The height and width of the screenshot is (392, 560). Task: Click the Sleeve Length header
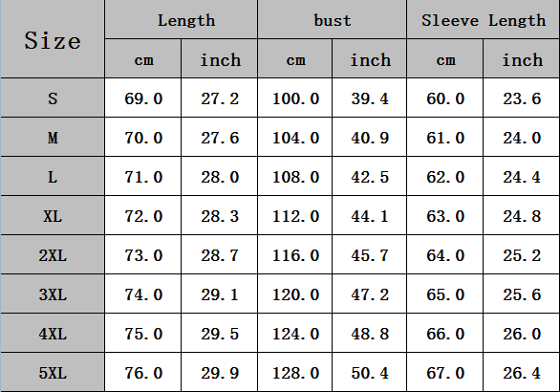pos(484,19)
